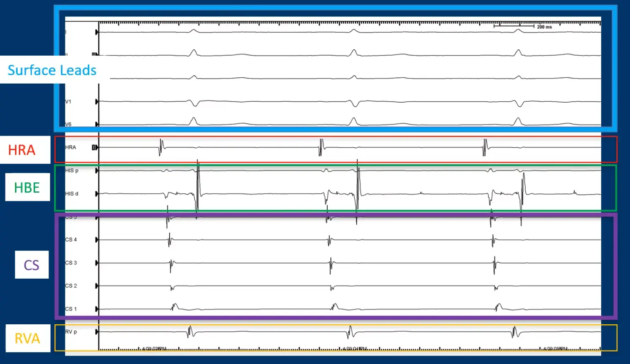Viewport: 630px width, 364px height.
Task: Select the RV p channel arrow marker
Action: pyautogui.click(x=97, y=332)
